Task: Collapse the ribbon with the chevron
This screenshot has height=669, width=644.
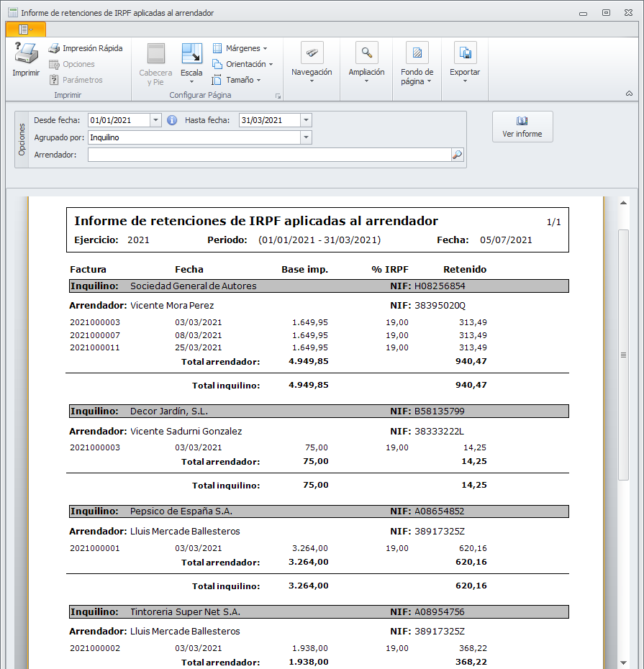Action: click(628, 94)
